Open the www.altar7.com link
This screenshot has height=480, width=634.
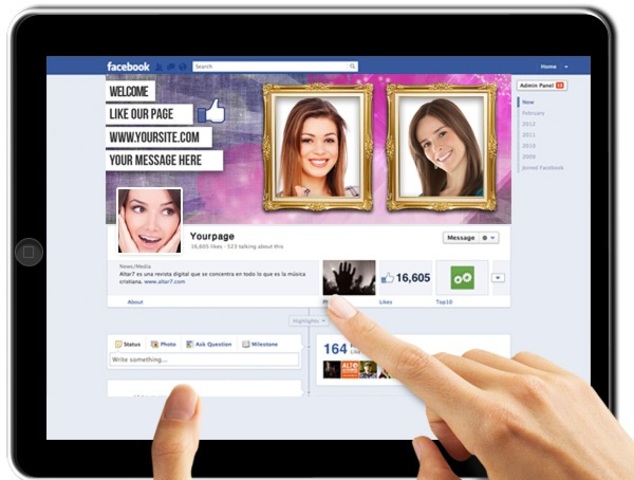click(165, 281)
